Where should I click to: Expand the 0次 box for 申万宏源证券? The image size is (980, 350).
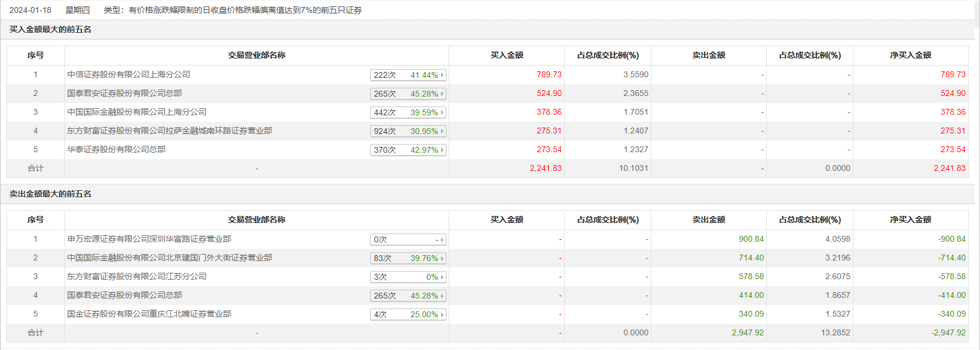[x=408, y=239]
